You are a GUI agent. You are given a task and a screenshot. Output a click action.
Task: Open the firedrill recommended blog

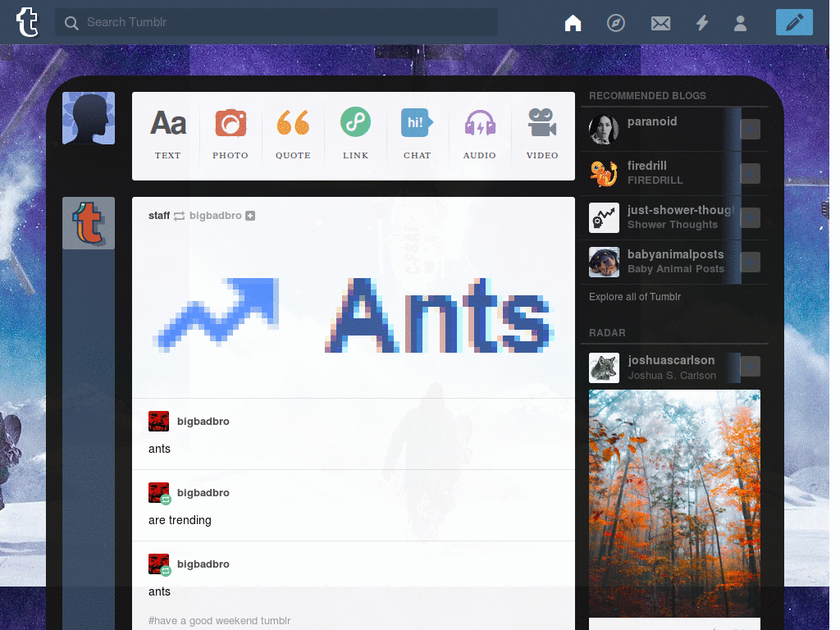(x=647, y=166)
